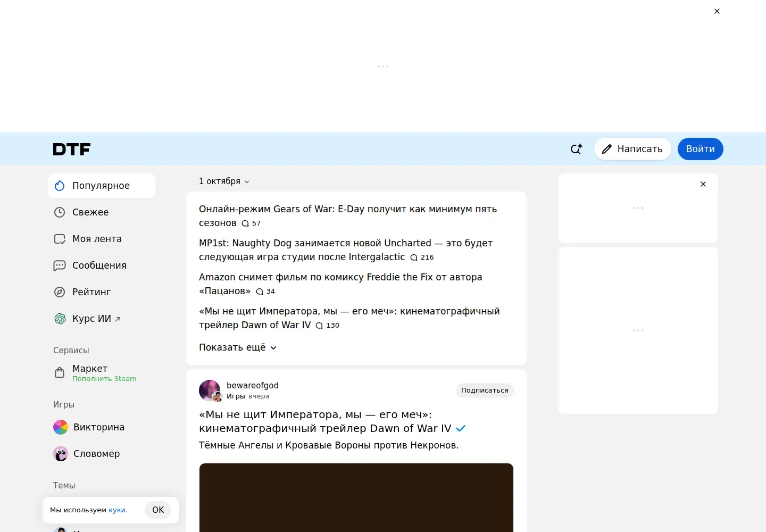
Task: Click the blue verified checkmark on post title
Action: click(x=461, y=428)
